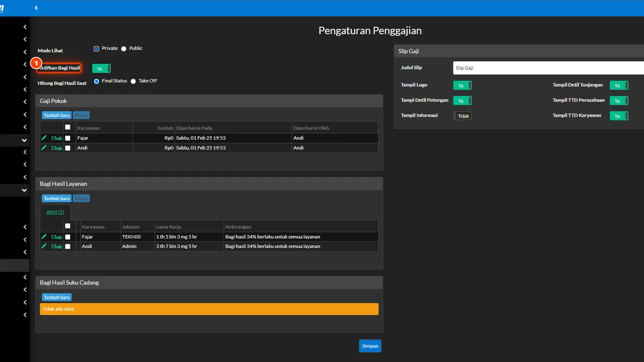Click the Admin cell in Andi's row
This screenshot has height=362, width=644.
click(x=137, y=246)
